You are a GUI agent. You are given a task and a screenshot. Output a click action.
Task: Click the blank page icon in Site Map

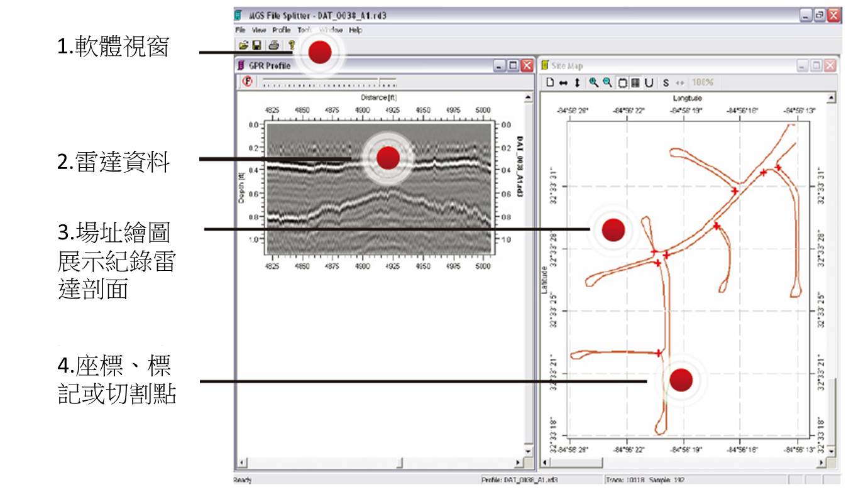point(549,82)
